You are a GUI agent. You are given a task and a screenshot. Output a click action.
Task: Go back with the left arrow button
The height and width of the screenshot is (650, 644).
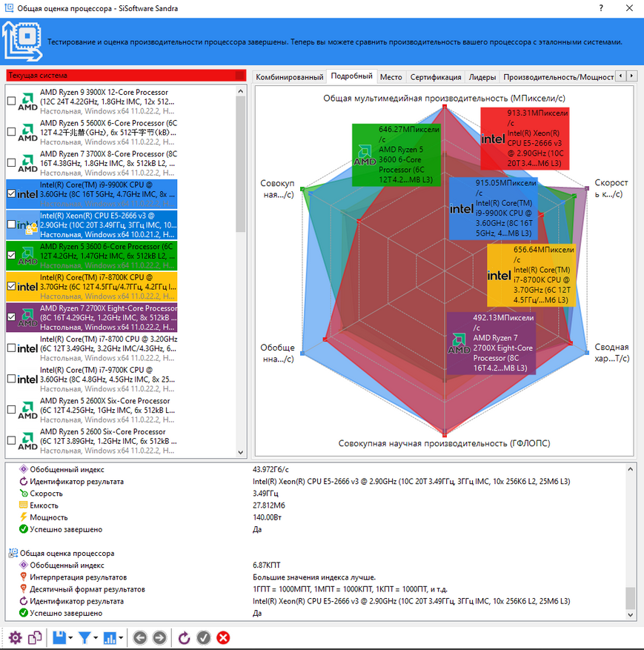pyautogui.click(x=139, y=637)
